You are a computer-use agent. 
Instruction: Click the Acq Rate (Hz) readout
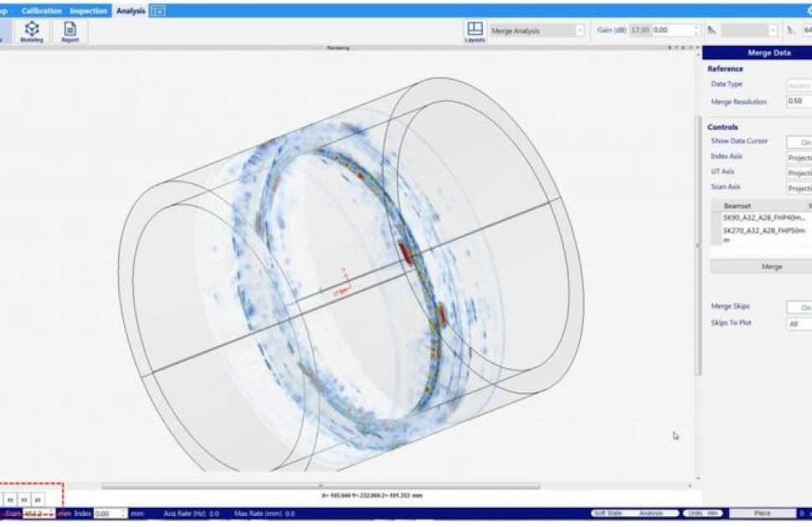tap(191, 514)
